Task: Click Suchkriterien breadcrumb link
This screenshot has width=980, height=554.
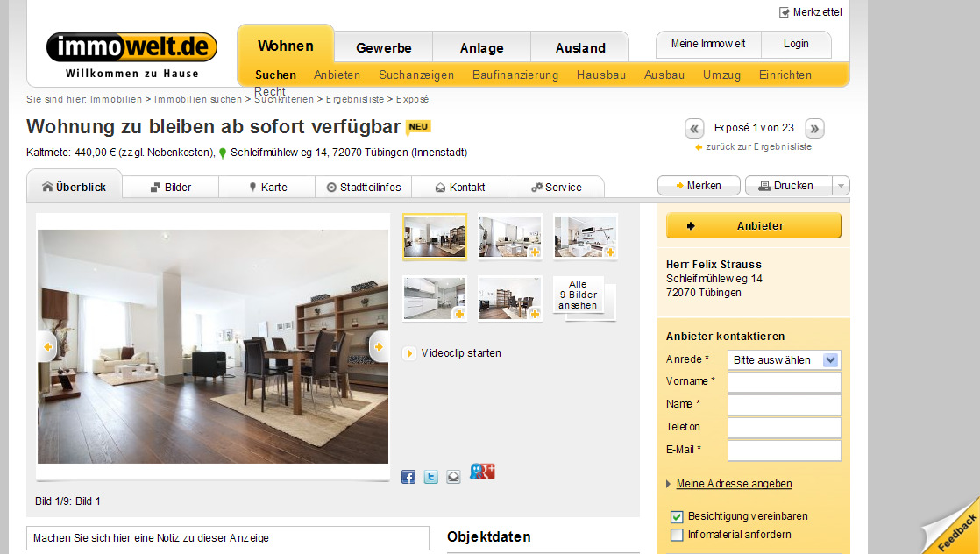Action: [284, 99]
